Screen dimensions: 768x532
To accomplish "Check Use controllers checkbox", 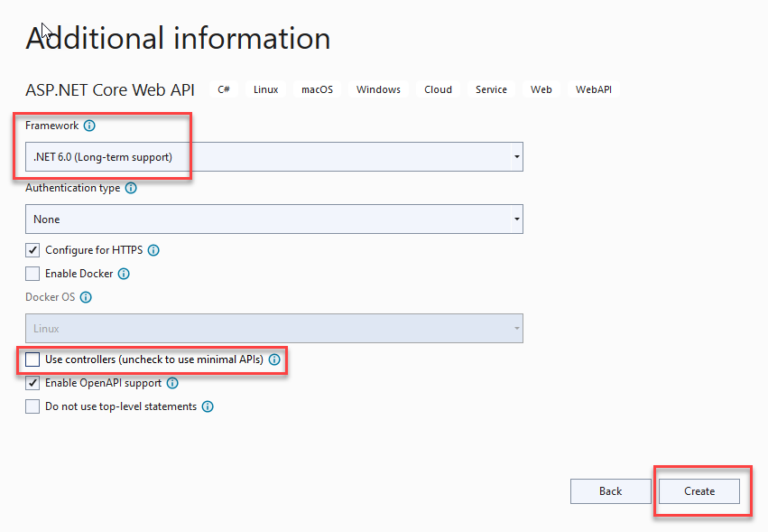I will click(32, 360).
